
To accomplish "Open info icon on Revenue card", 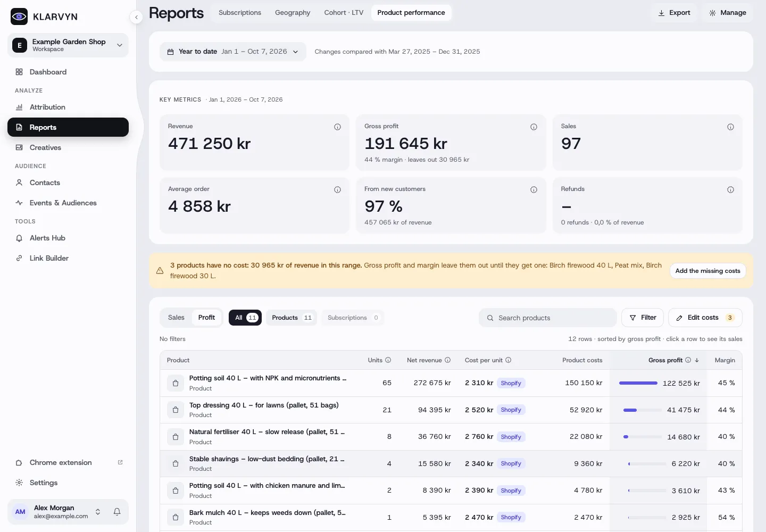I will (337, 127).
